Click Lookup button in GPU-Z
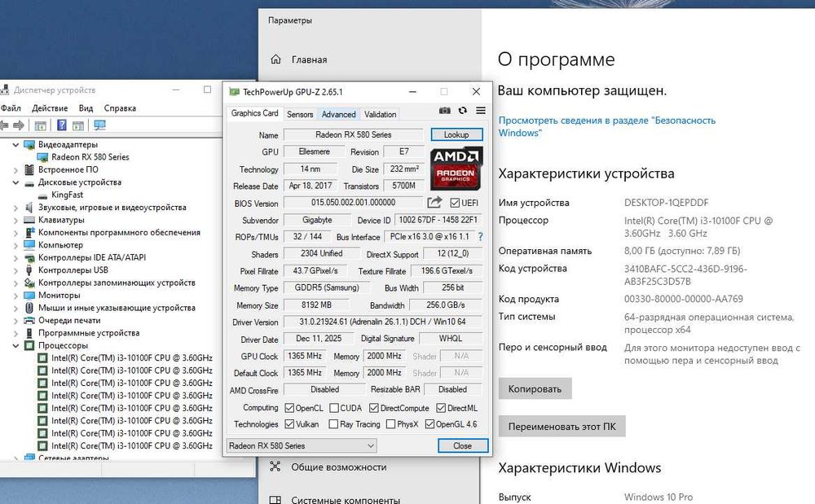The height and width of the screenshot is (504, 815). coord(456,134)
